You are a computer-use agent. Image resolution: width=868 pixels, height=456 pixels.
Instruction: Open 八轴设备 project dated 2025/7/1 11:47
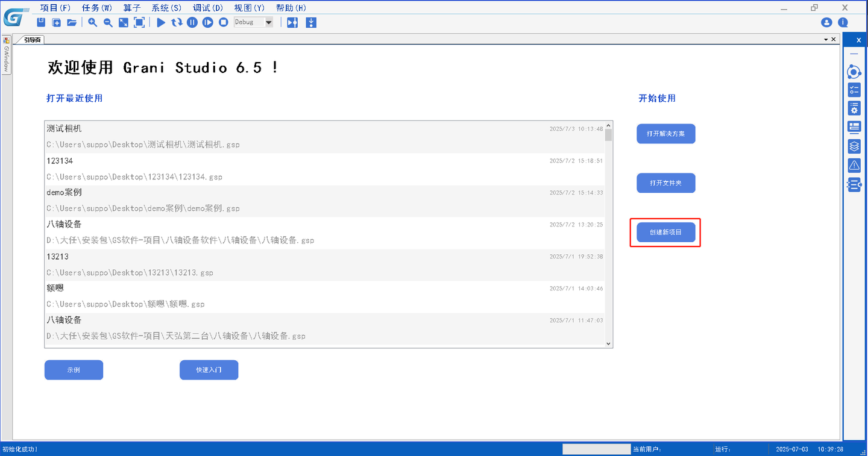pos(324,328)
